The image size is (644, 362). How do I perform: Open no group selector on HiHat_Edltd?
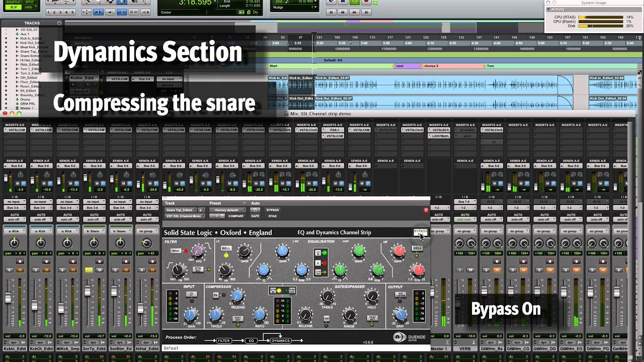146,231
